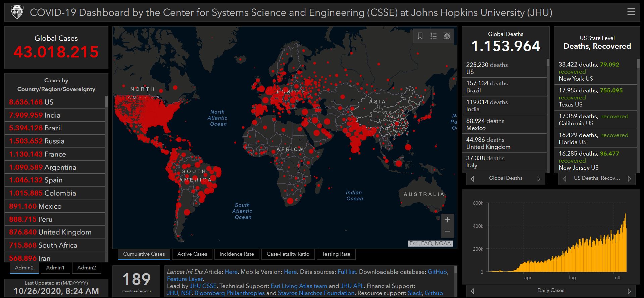Open the JHU APL link
The height and width of the screenshot is (298, 644).
[352, 286]
